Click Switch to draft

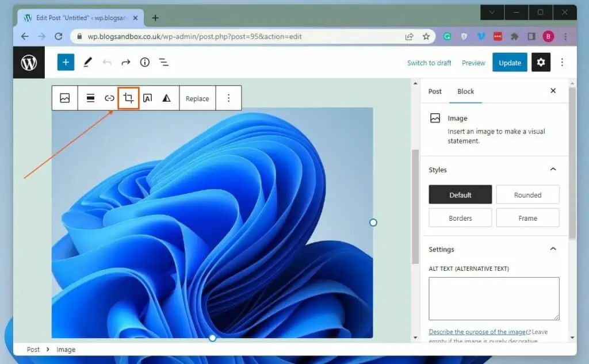click(429, 63)
